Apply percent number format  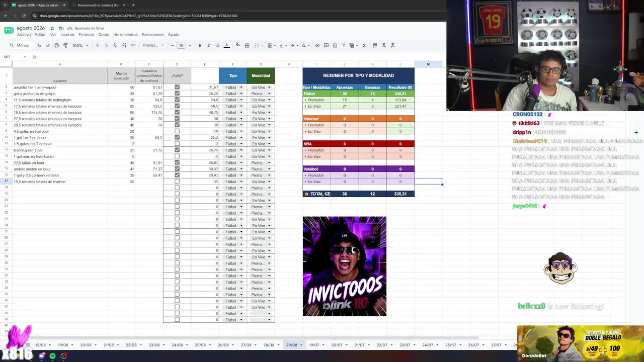(106, 45)
